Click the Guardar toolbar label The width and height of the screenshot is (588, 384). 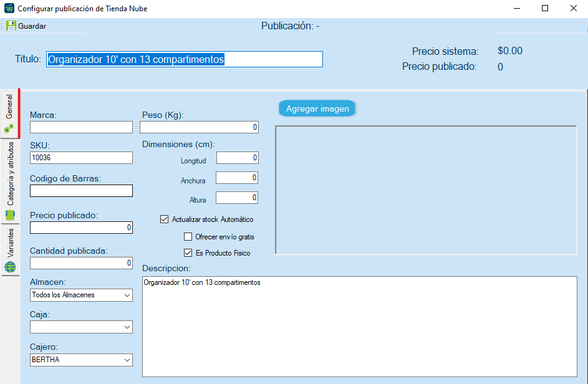[32, 26]
